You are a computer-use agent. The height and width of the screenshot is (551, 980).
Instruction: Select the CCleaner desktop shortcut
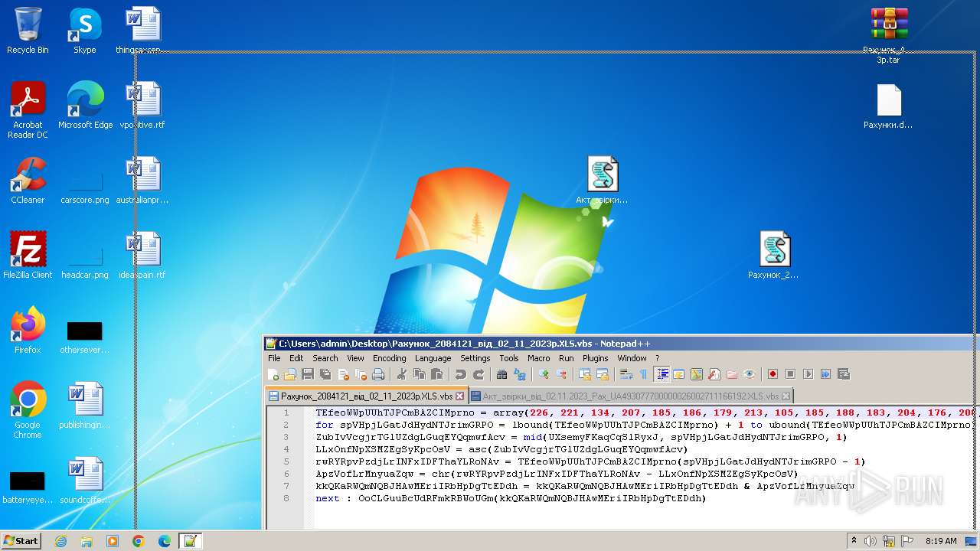tap(28, 181)
